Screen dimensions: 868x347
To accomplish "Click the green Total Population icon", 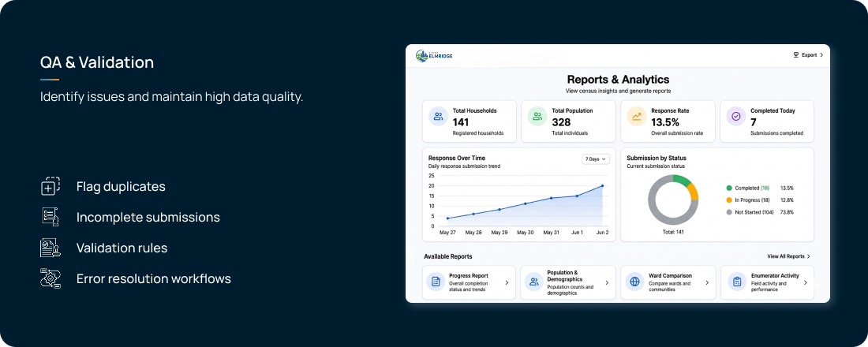I will pyautogui.click(x=537, y=117).
